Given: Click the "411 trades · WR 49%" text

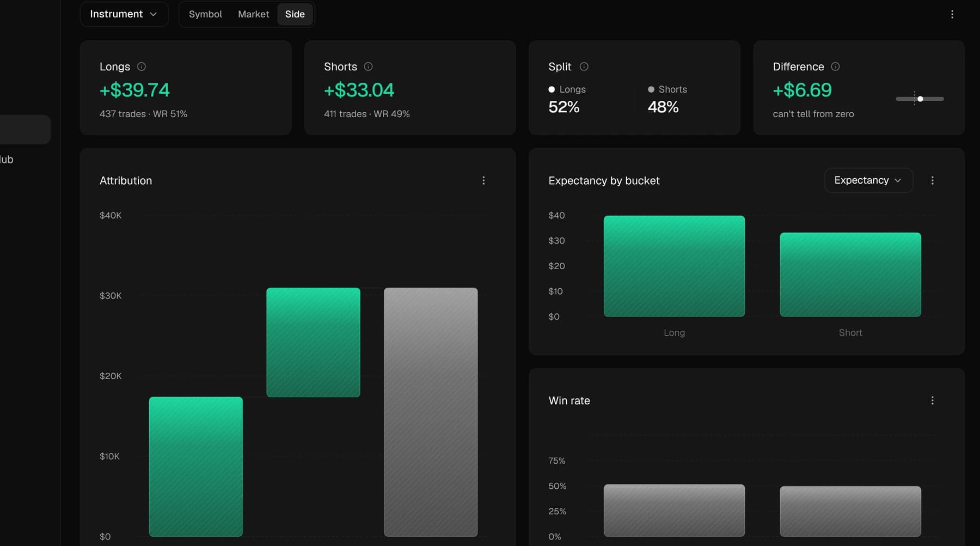Looking at the screenshot, I should tap(367, 114).
